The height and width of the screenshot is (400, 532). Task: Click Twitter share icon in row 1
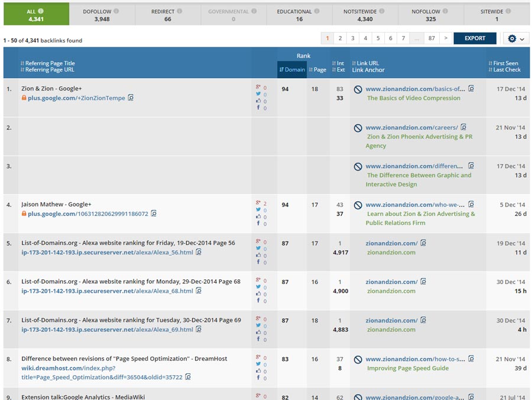tap(258, 94)
